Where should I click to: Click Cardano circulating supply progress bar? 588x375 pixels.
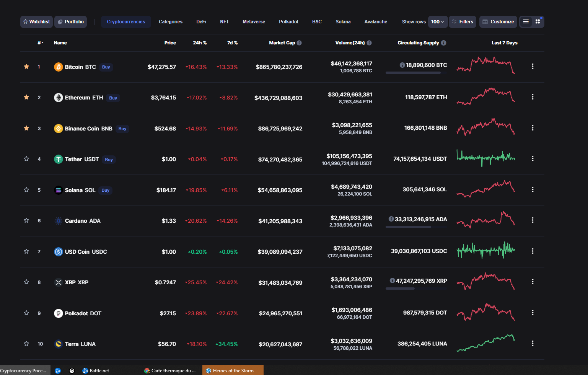(416, 227)
